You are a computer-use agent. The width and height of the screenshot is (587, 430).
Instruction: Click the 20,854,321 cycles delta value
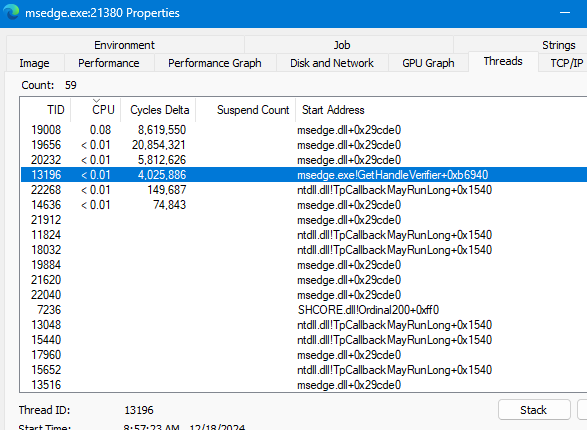[159, 144]
